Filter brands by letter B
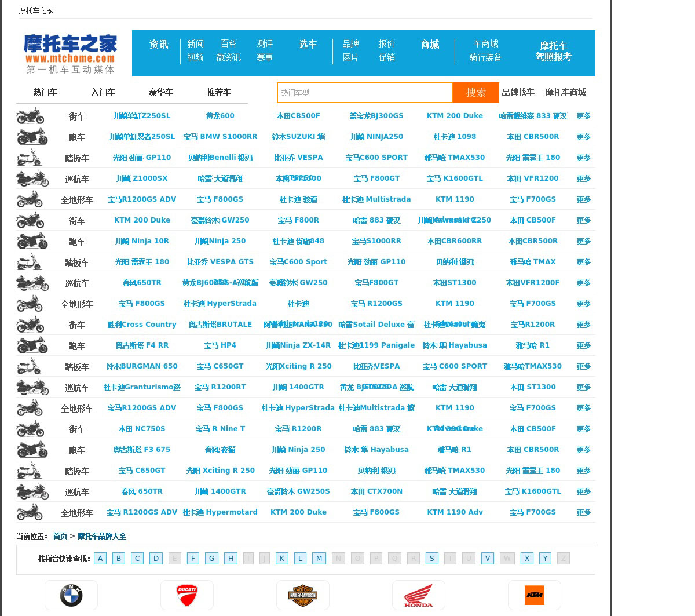Screen dimensions: 695x616 pyautogui.click(x=119, y=558)
